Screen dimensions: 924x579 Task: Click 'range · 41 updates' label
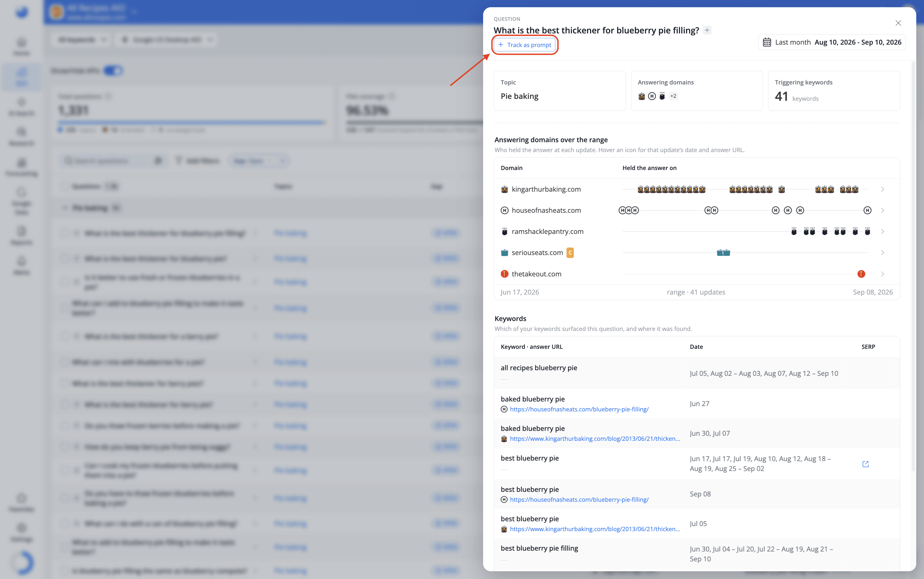tap(696, 292)
